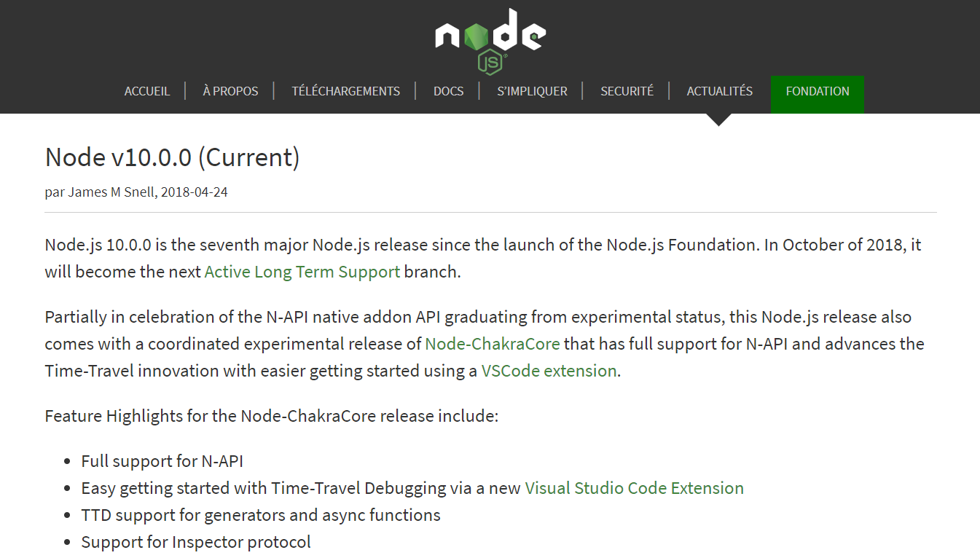This screenshot has height=558, width=980.
Task: Open the Node-ChakraCore link
Action: [493, 344]
